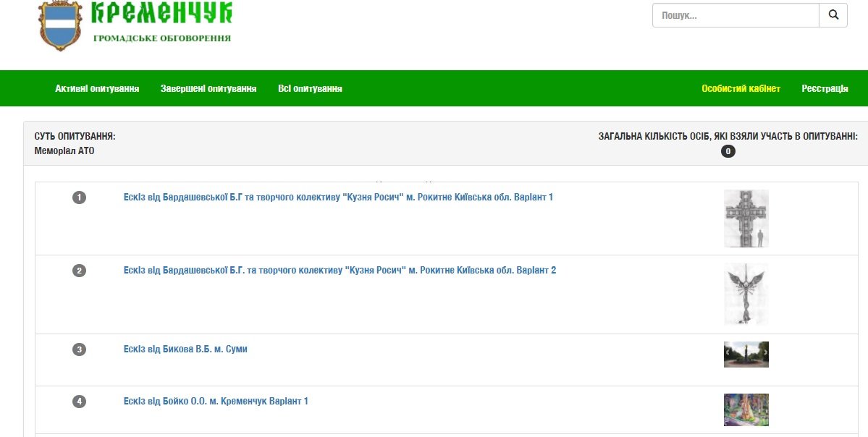Go to Всі опитування in navigation
The image size is (868, 437).
coord(310,89)
